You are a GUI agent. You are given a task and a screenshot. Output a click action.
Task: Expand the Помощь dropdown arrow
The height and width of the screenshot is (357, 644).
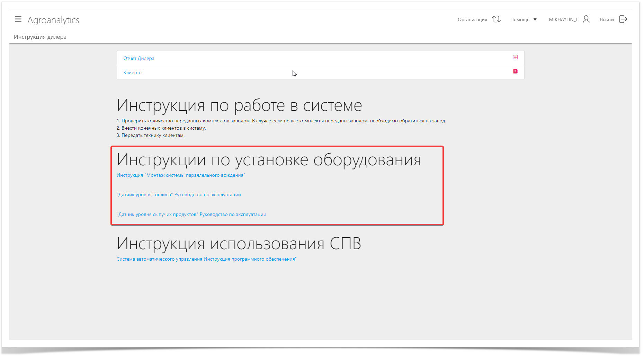pyautogui.click(x=535, y=20)
